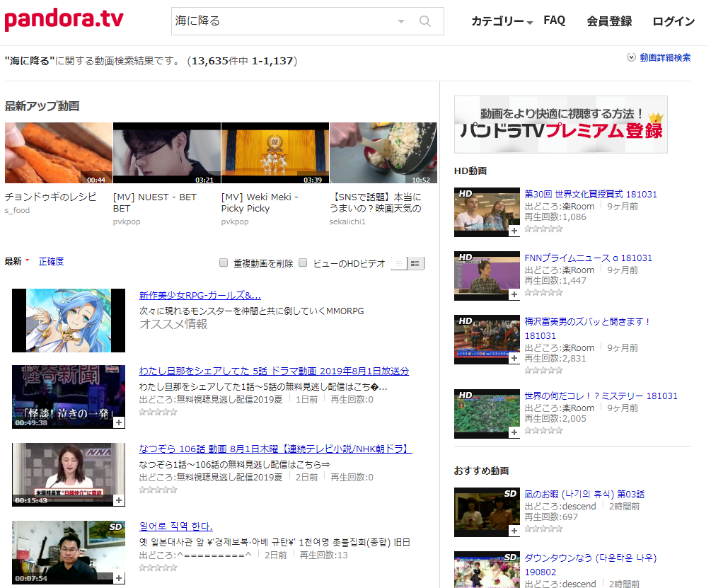This screenshot has height=588, width=711.
Task: Open search box suggestion dropdown arrow
Action: tap(401, 21)
